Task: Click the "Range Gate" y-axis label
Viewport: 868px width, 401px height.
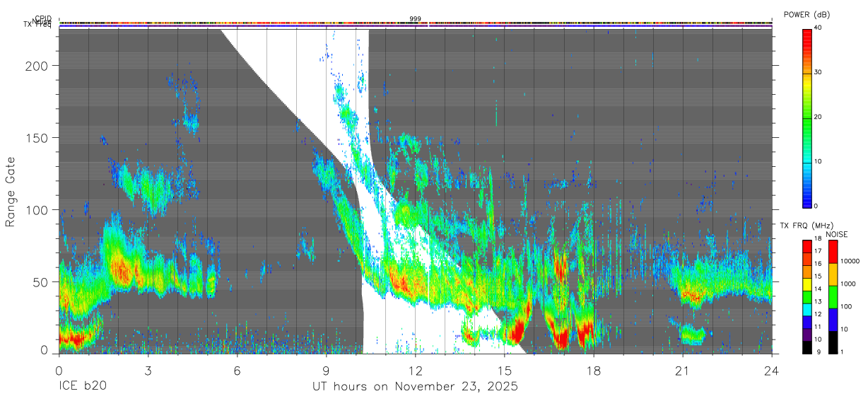Action: click(11, 192)
